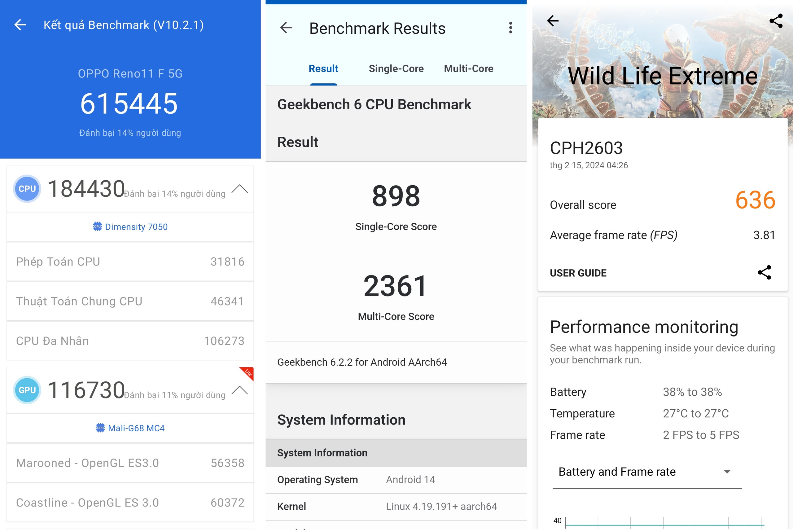Share Wild Life Extreme result via top icon

tap(776, 21)
